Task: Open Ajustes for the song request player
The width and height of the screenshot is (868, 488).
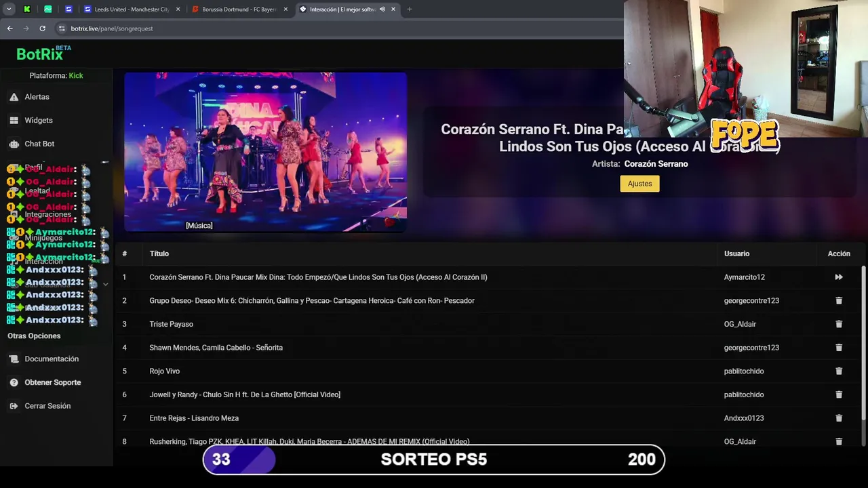Action: point(639,184)
